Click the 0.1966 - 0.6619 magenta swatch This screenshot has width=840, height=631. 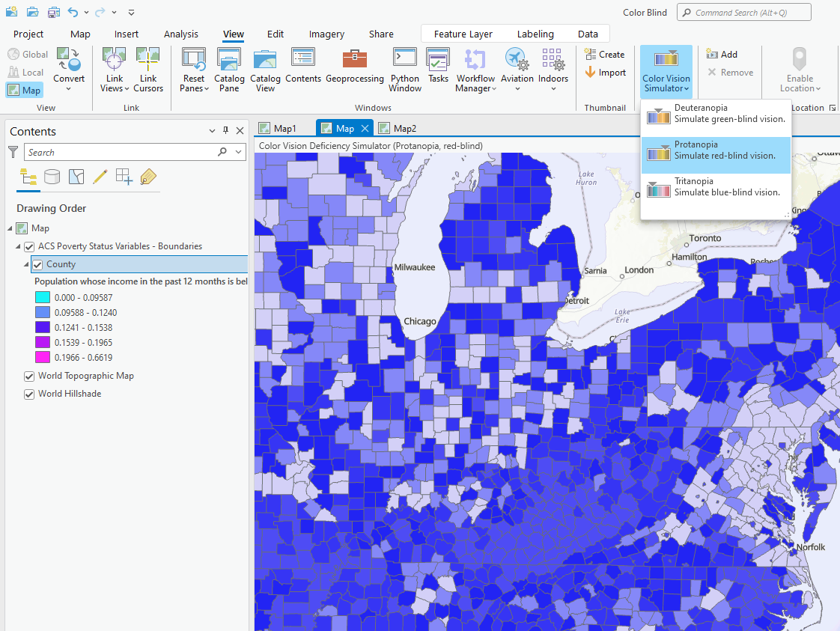click(43, 357)
